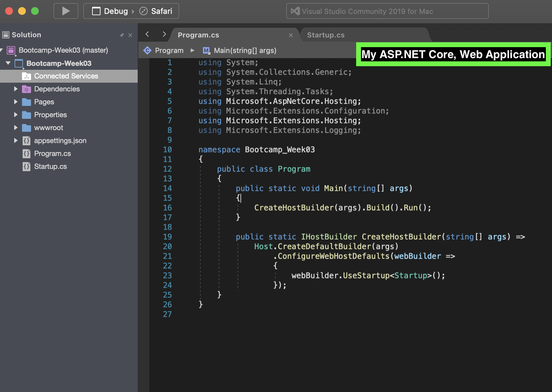Run the project with the play button
The width and height of the screenshot is (552, 392).
pos(66,11)
